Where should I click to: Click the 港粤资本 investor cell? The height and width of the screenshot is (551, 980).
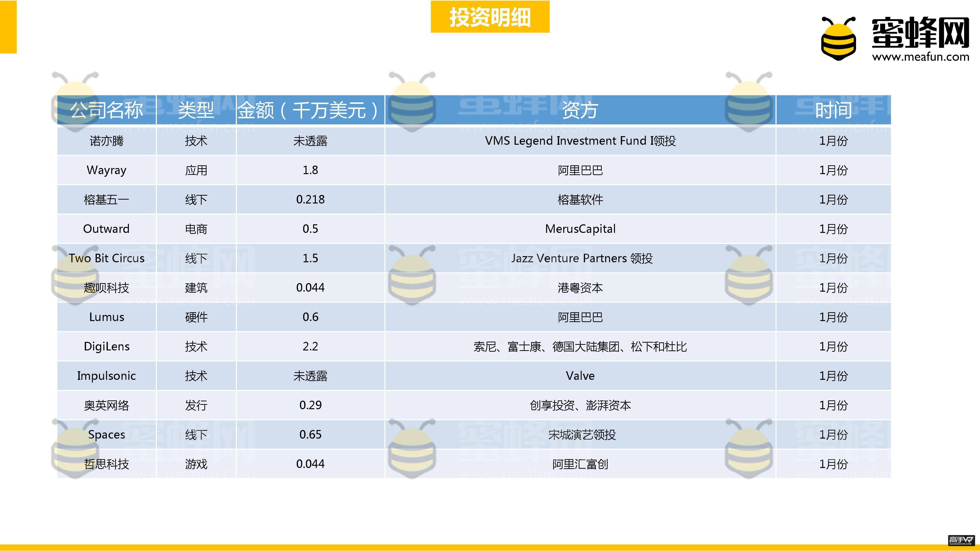(580, 288)
